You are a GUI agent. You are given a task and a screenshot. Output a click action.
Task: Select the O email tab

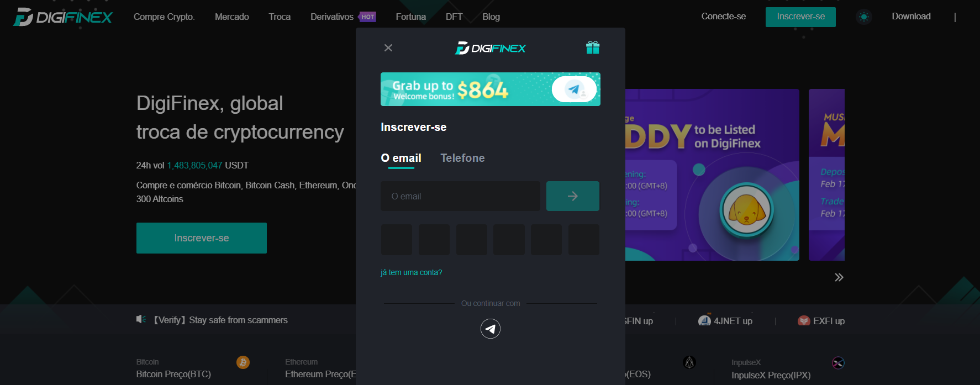point(401,158)
